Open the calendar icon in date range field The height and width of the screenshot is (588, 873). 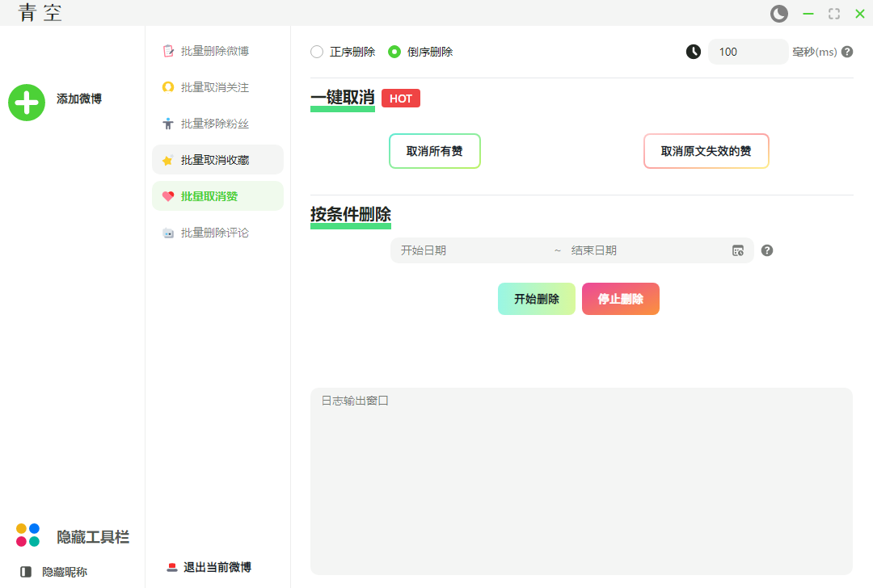coord(738,250)
